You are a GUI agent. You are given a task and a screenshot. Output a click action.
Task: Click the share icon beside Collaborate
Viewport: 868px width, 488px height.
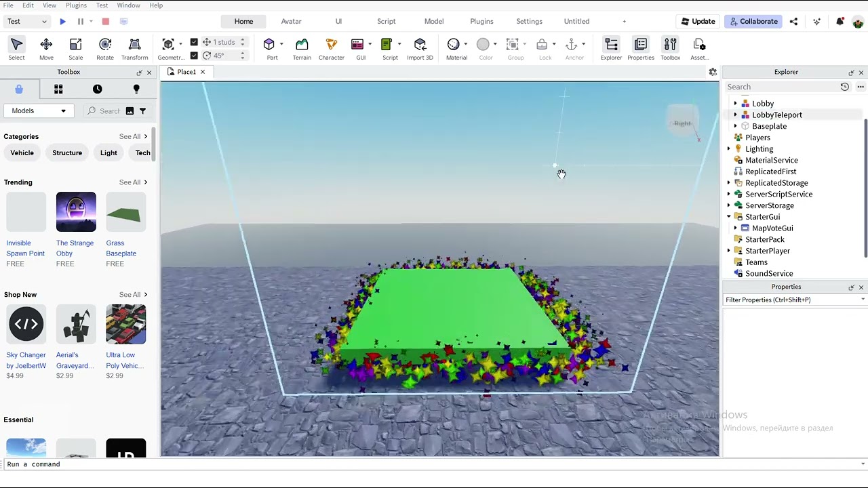point(793,22)
